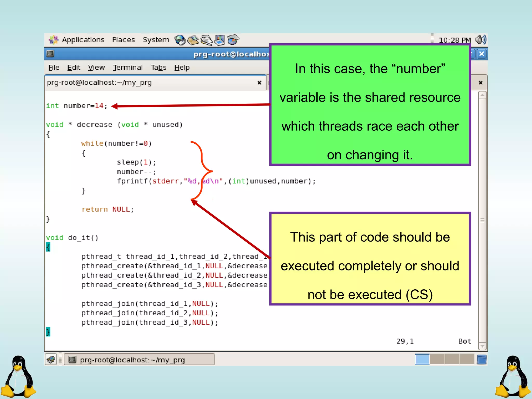The image size is (532, 399).
Task: Launch the document writer panel icon
Action: [x=207, y=40]
